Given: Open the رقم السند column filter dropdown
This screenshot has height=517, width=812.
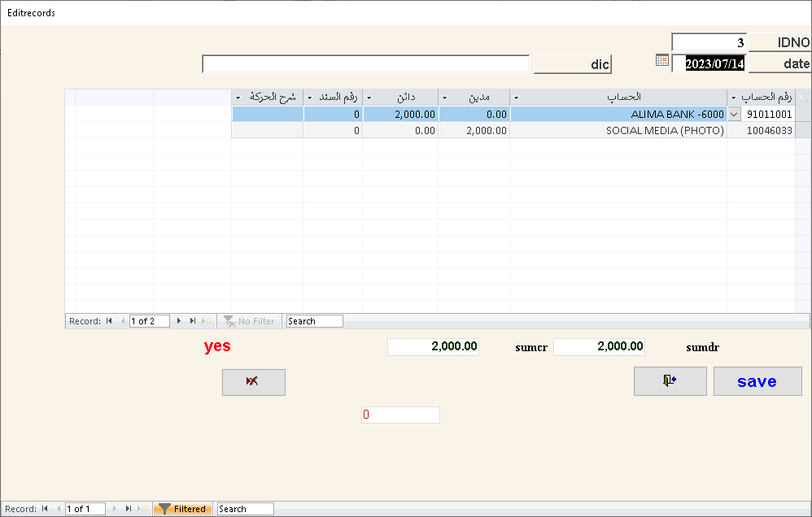Looking at the screenshot, I should coord(310,98).
